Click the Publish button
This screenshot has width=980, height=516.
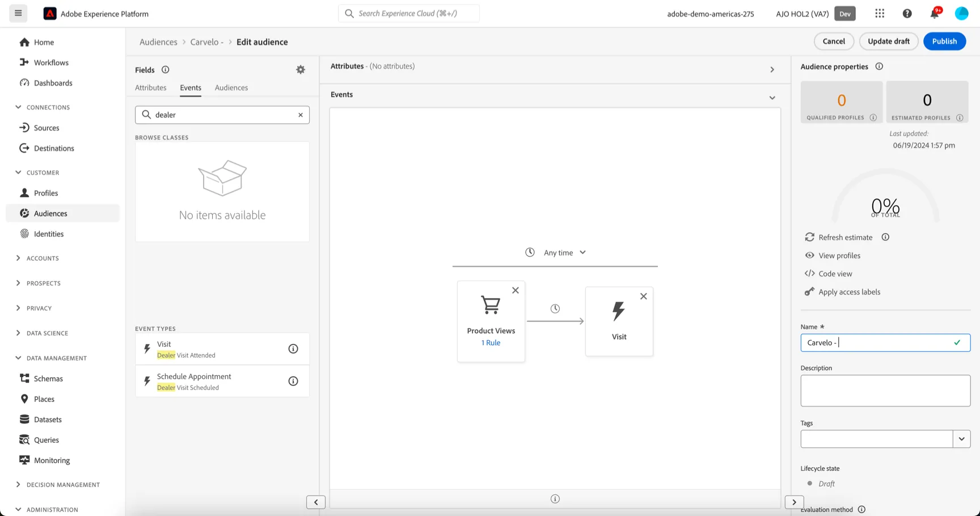(944, 41)
